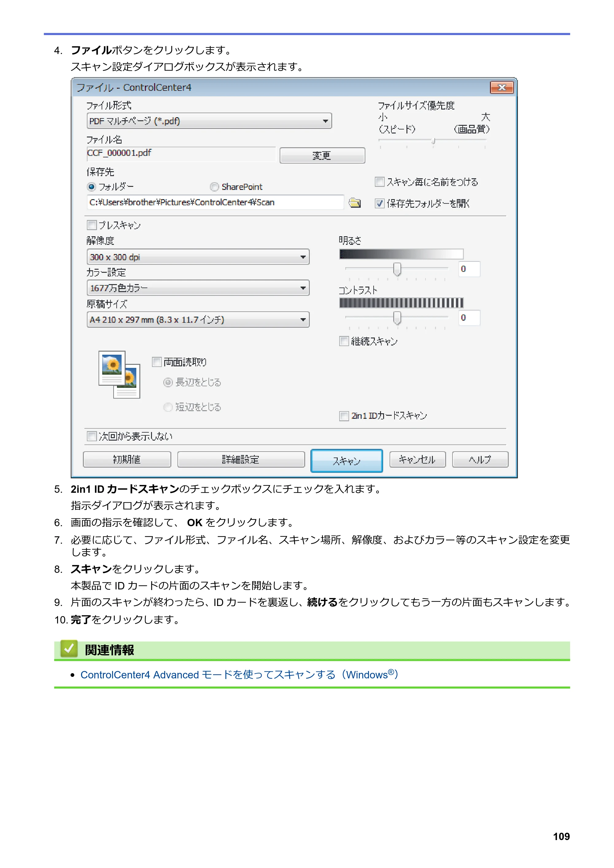Check the 両面読取り checkbox
Screen dimensions: 614x868
(157, 362)
